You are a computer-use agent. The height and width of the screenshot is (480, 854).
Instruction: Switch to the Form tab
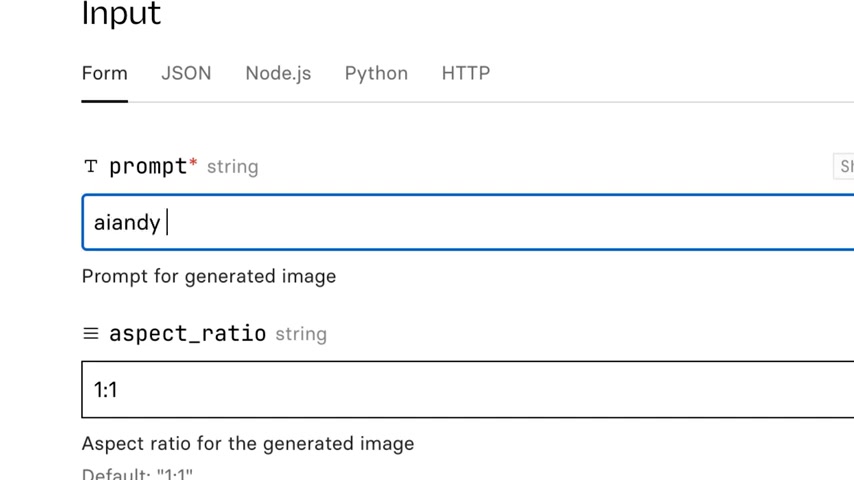tap(105, 74)
